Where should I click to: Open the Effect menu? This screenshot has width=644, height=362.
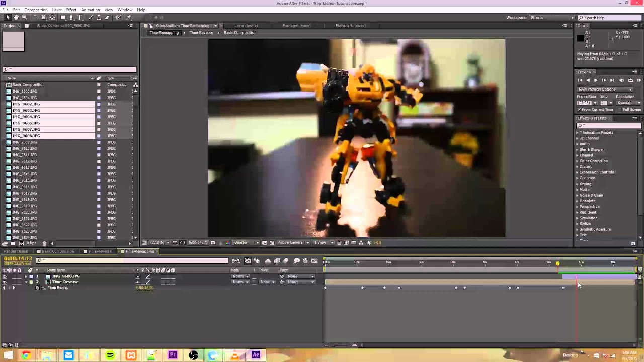(x=71, y=10)
